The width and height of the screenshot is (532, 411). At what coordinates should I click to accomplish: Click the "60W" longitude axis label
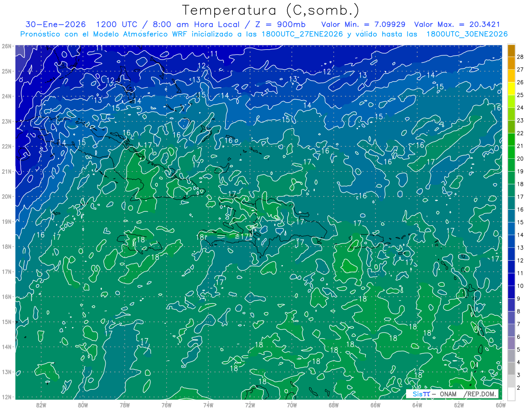[501, 405]
